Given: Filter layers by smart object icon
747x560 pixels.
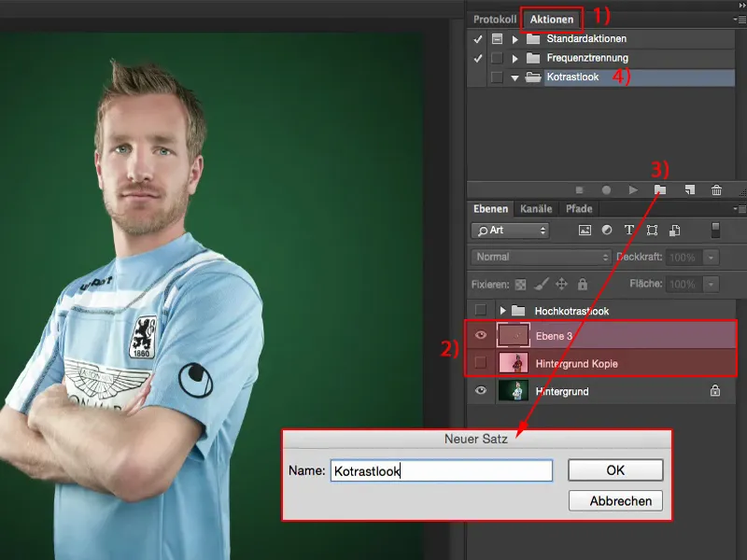Looking at the screenshot, I should point(674,231).
